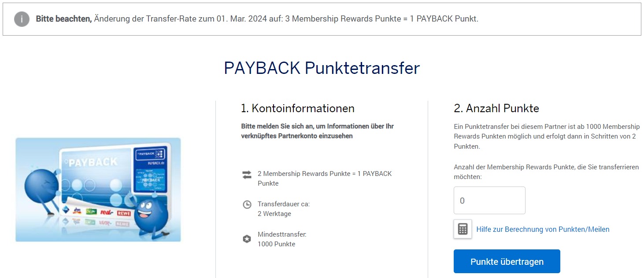The width and height of the screenshot is (644, 278).
Task: Open the points calculator icon
Action: pyautogui.click(x=463, y=229)
